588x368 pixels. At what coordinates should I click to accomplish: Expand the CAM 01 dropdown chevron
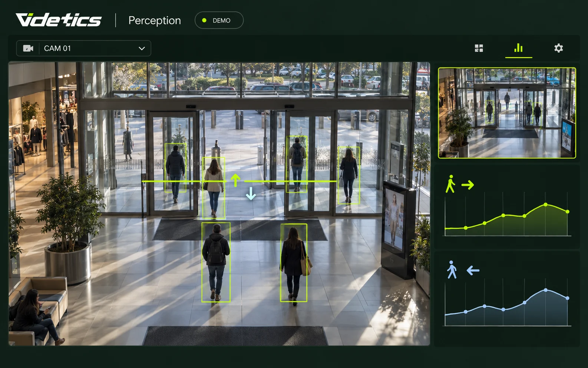(142, 49)
